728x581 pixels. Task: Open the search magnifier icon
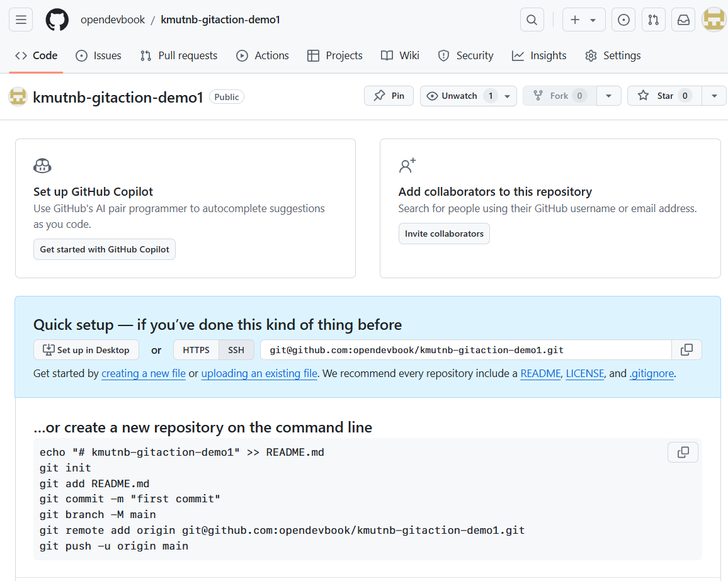(x=532, y=20)
